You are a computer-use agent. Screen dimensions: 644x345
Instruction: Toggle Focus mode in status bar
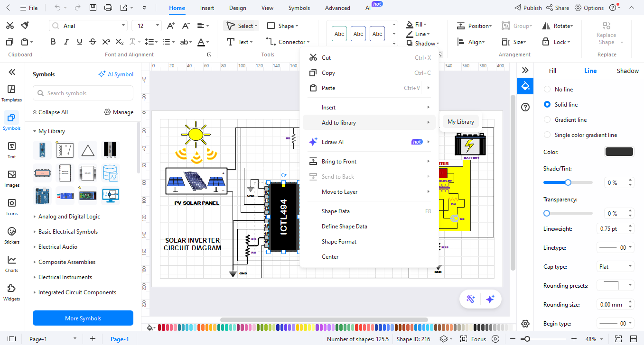coord(474,339)
